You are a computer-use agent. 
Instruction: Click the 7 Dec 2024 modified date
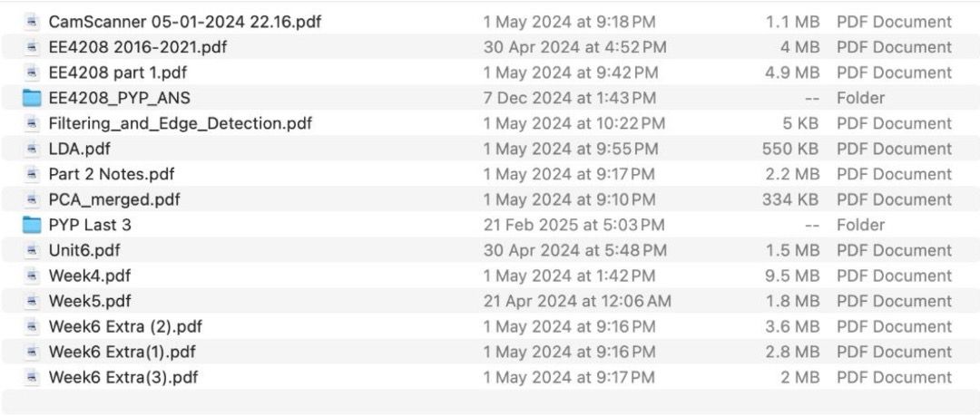(569, 98)
